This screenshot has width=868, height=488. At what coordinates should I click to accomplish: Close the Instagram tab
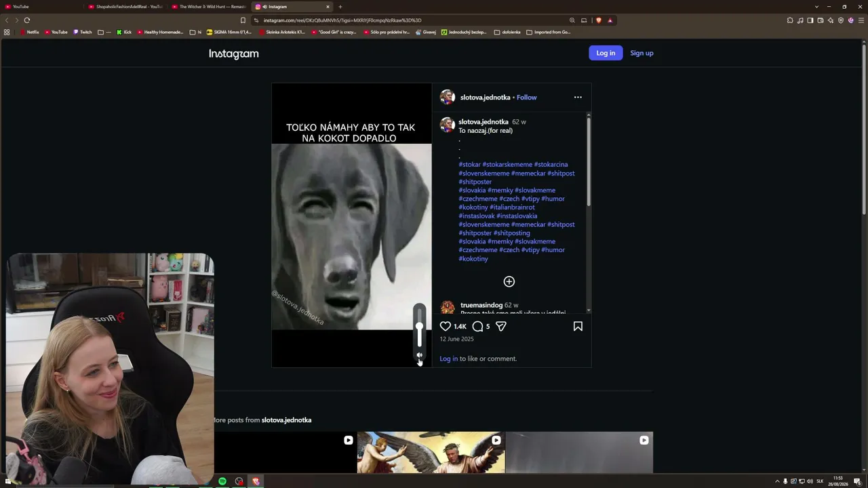tap(328, 7)
